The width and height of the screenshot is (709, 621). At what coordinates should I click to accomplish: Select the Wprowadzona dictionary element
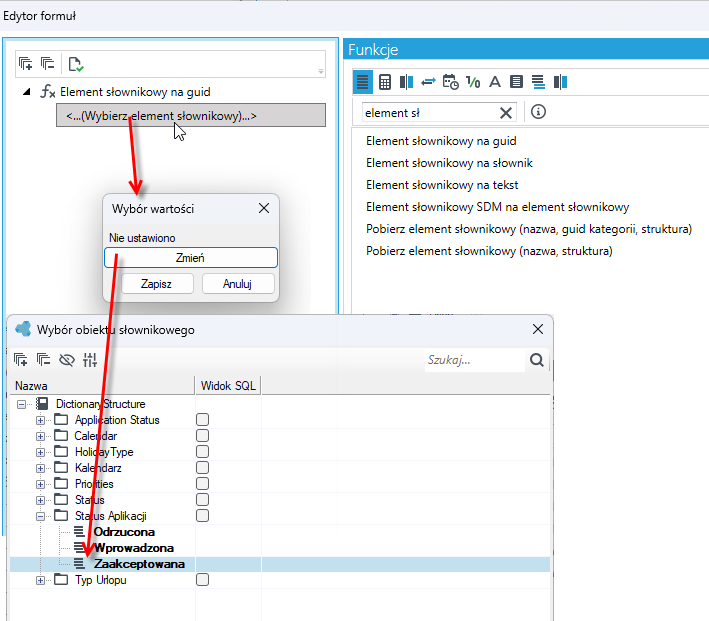click(134, 548)
